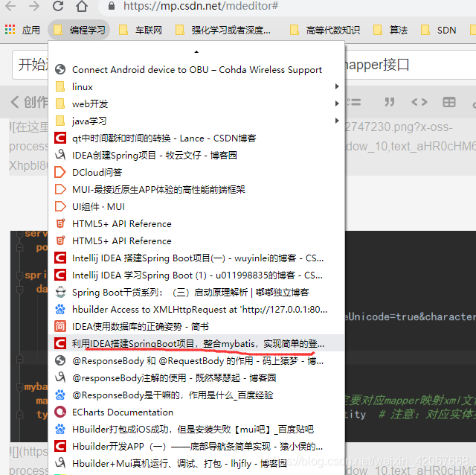Open the first HTML5+ API Reference bookmark
476x475 pixels.
coord(196,223)
